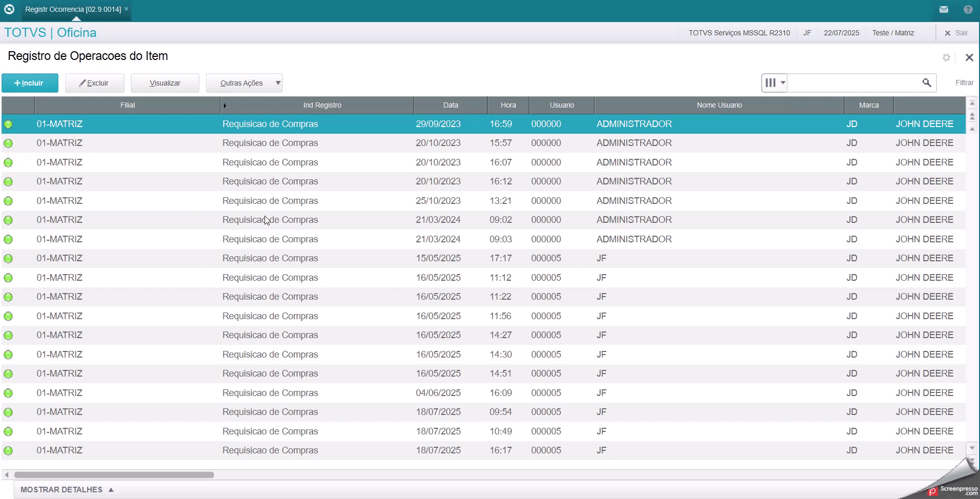Click the green status dot for row 14:27
The image size is (980, 499).
[8, 335]
